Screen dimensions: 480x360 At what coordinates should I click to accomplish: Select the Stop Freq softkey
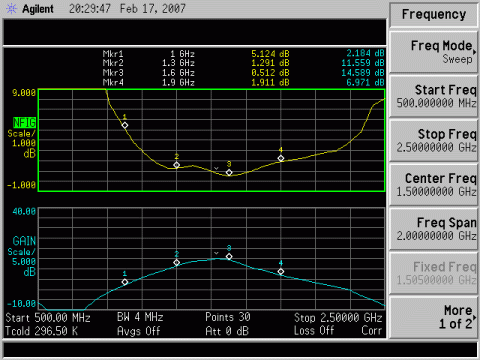(x=433, y=140)
